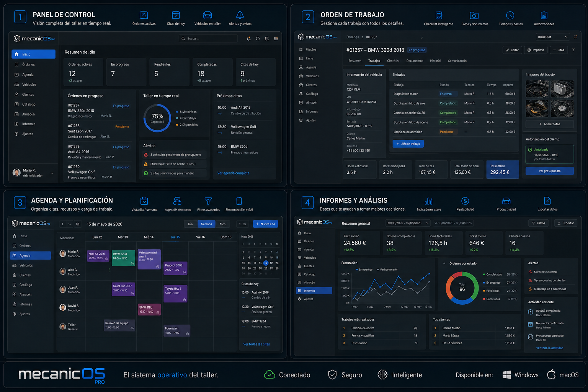Create an appointment with Nueva cita
Viewport: 588px width, 392px height.
(265, 224)
